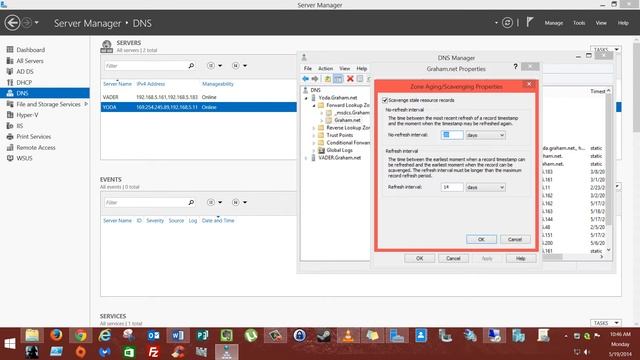Expand the VADER.Graham.net tree node

tap(306, 158)
